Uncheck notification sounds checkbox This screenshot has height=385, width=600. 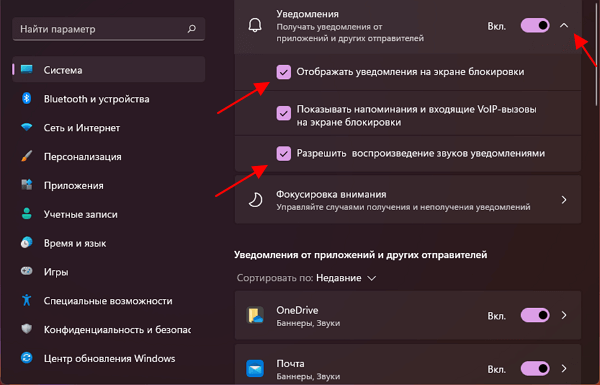pos(284,153)
